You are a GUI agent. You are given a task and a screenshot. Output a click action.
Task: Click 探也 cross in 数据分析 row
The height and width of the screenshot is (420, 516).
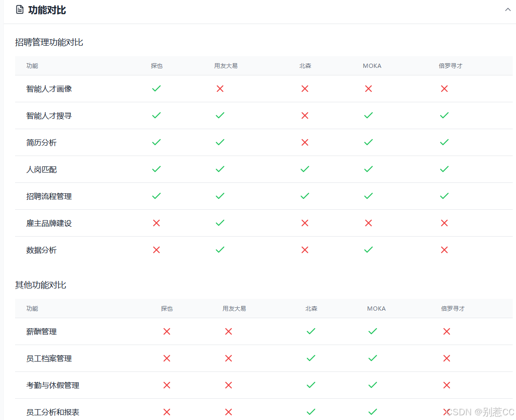[x=156, y=250]
